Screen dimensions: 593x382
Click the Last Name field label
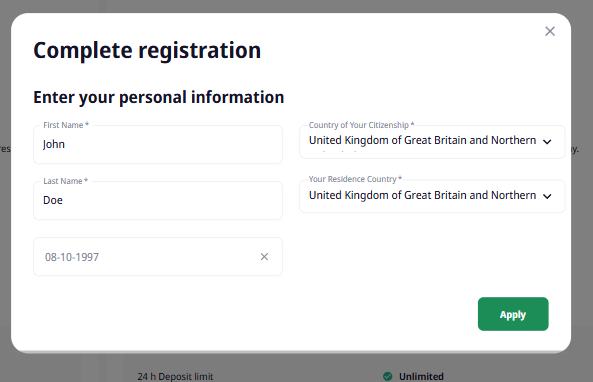click(x=65, y=181)
